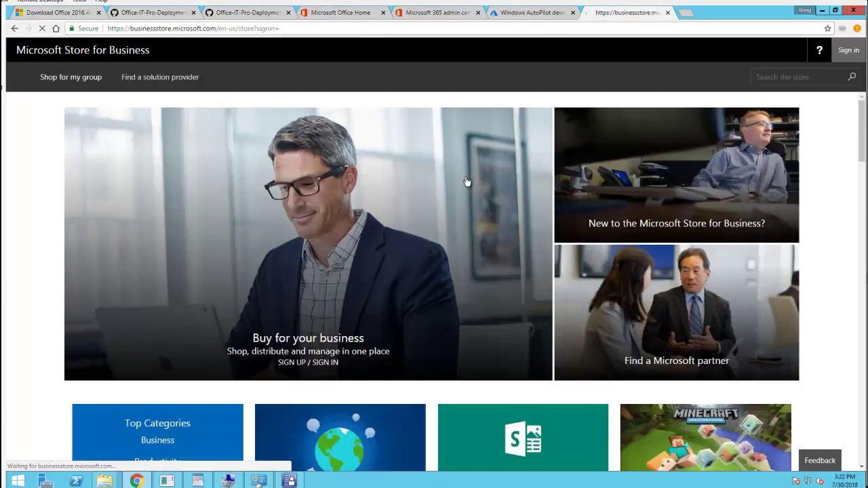Click the Secure site info padlock
Image resolution: width=868 pixels, height=488 pixels.
coord(72,28)
